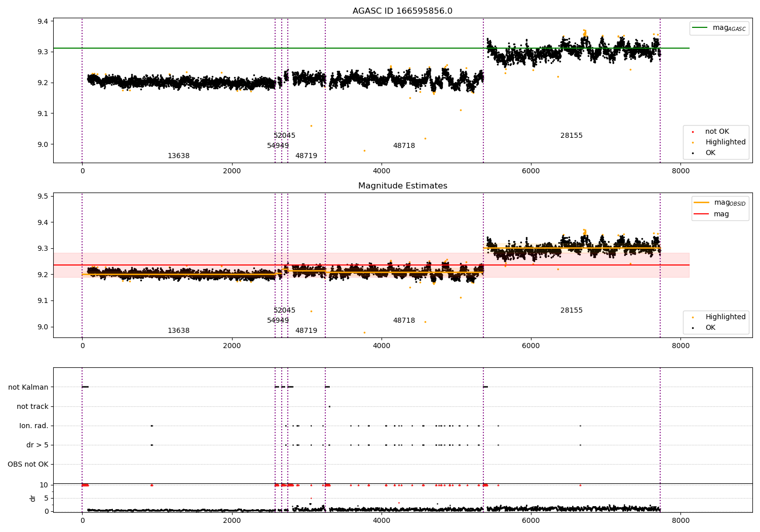Click the 'not track' data marker in bottom plot
This screenshot has width=760, height=532.
329,406
